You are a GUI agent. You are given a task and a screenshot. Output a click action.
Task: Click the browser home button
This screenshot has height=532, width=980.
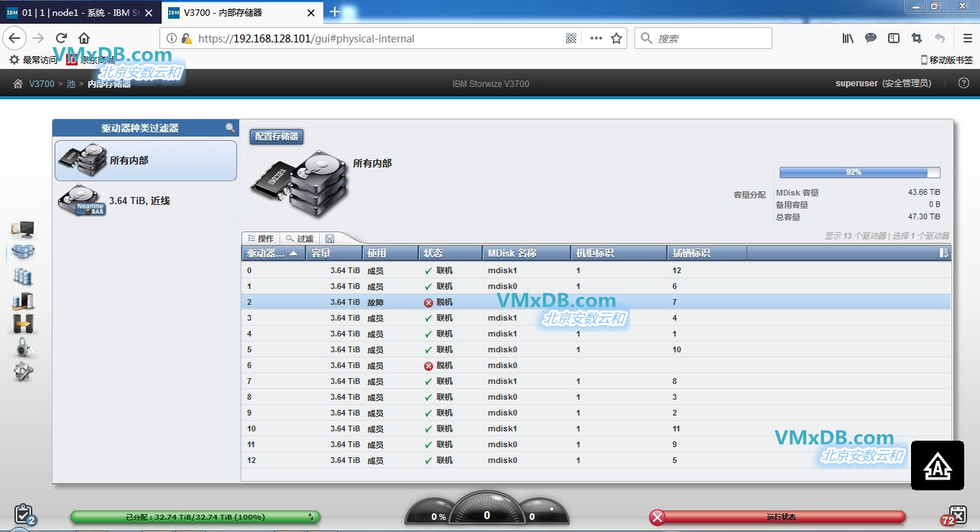[84, 38]
